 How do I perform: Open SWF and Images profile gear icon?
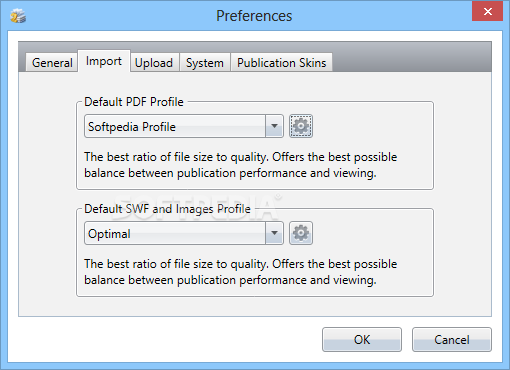tap(301, 233)
